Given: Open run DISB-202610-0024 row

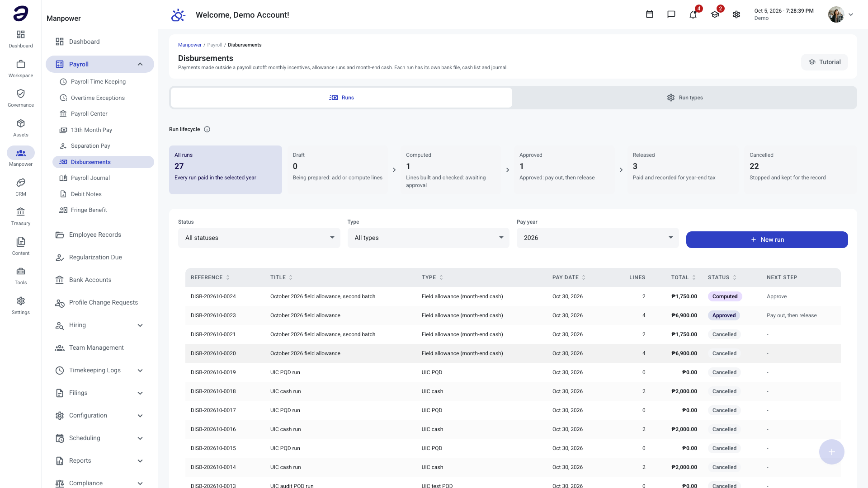Looking at the screenshot, I should [513, 296].
